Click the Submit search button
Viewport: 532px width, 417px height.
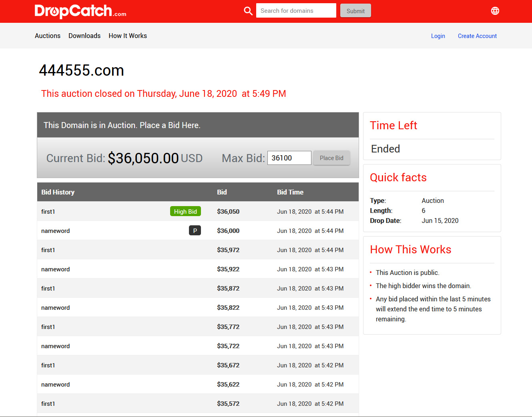coord(355,11)
